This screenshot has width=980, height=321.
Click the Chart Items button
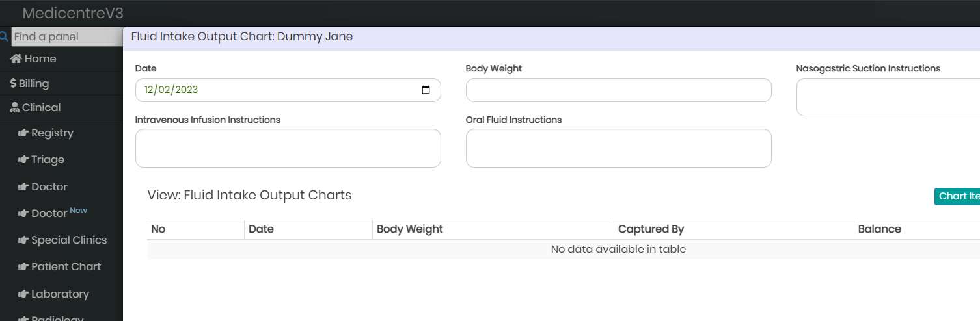point(957,196)
